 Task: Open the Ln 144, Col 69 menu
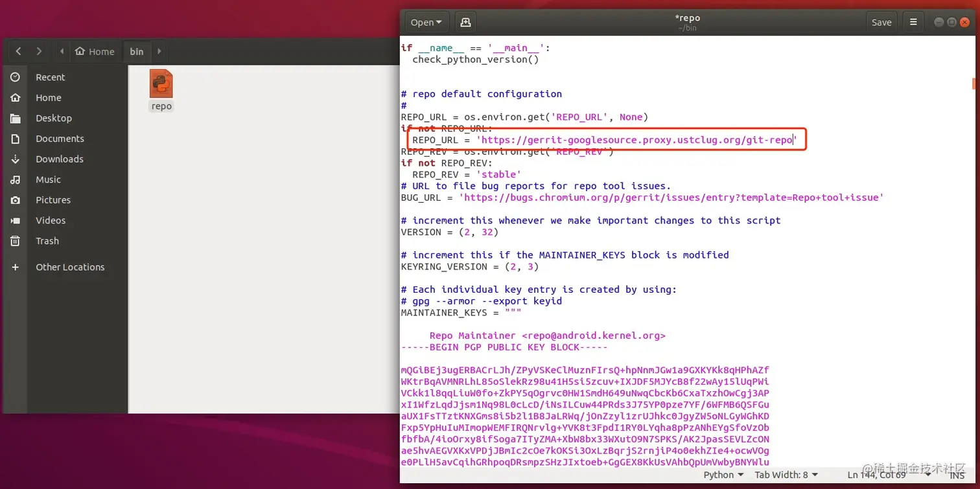click(x=882, y=474)
